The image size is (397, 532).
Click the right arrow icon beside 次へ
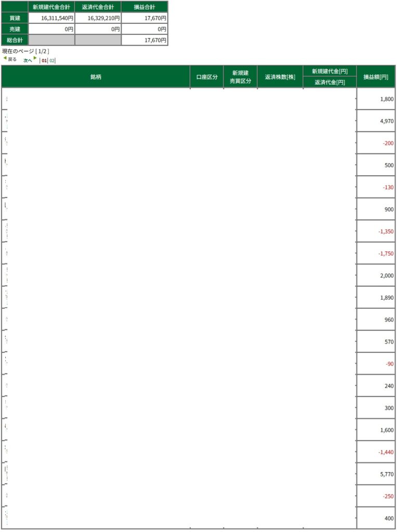pyautogui.click(x=35, y=58)
